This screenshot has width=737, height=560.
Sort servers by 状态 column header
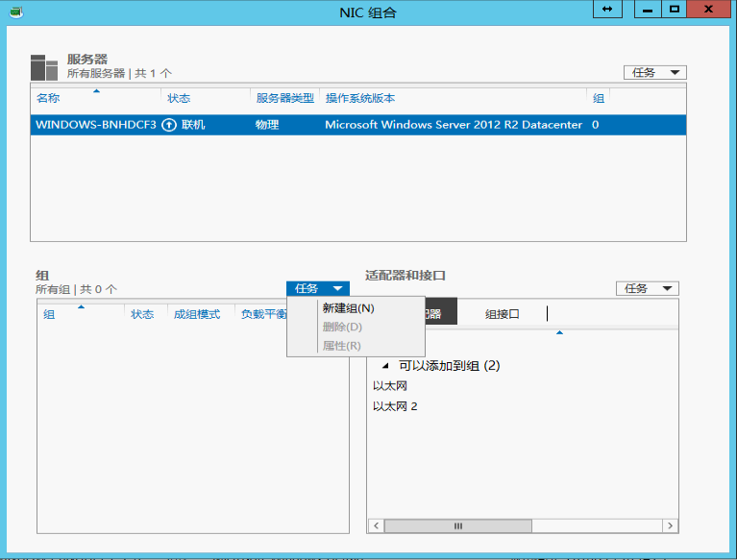click(x=179, y=98)
